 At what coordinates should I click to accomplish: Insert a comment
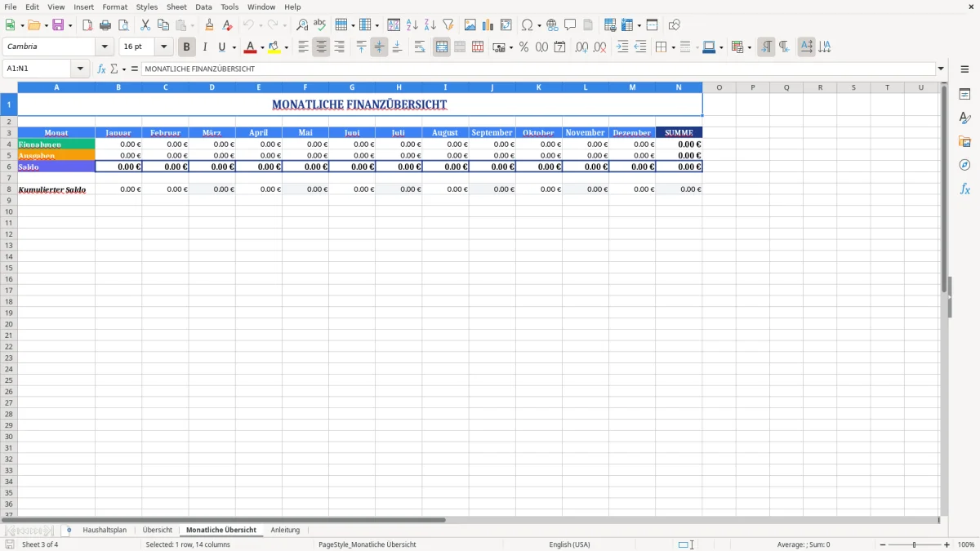point(570,24)
